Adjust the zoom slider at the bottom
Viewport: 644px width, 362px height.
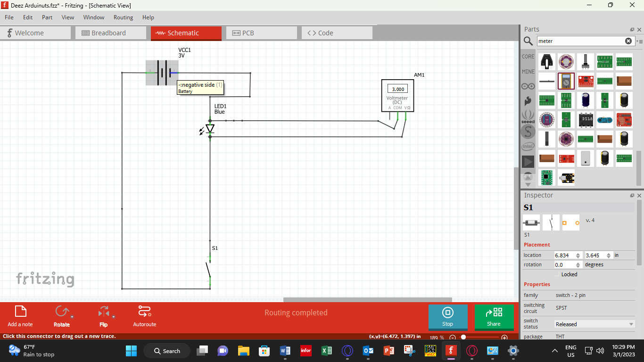click(464, 337)
